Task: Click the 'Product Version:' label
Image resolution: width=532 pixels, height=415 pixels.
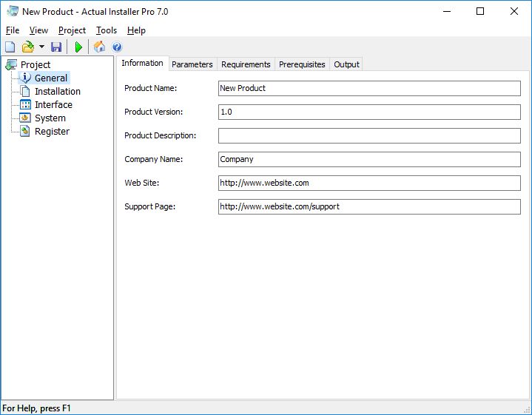Action: pyautogui.click(x=153, y=112)
